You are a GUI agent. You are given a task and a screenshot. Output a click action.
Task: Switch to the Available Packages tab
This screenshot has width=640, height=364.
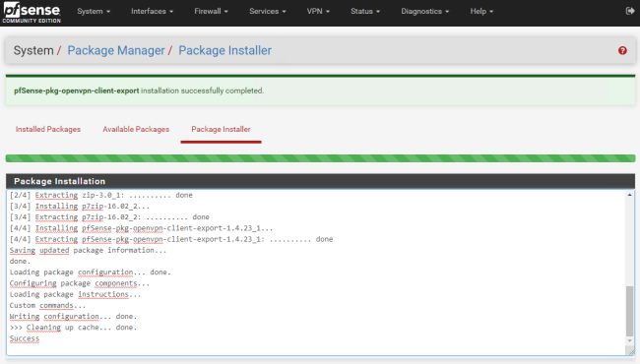[x=136, y=129]
